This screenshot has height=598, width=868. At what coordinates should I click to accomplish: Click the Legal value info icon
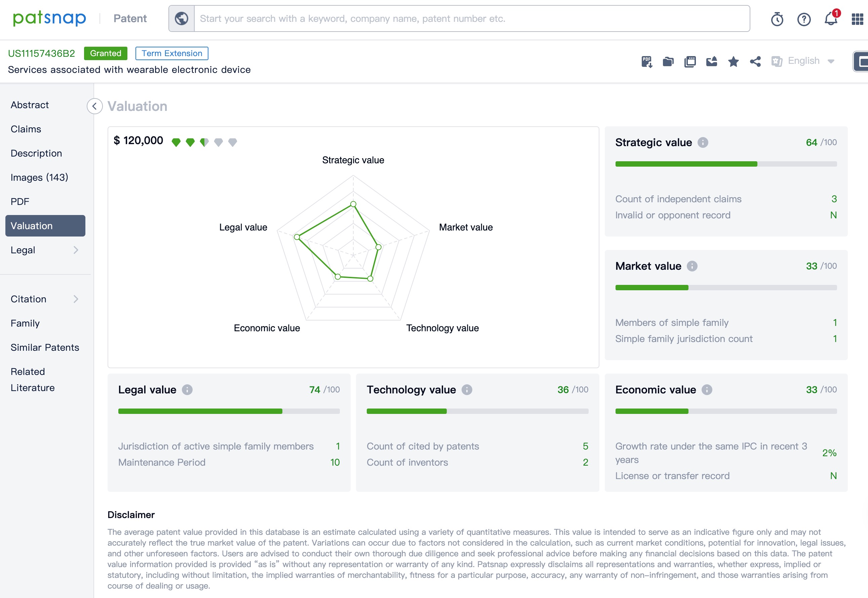click(x=187, y=390)
